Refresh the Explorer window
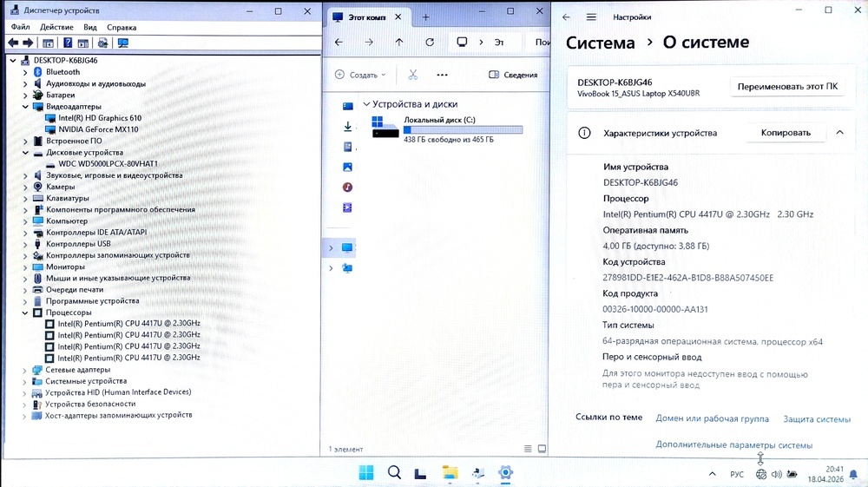Image resolution: width=868 pixels, height=487 pixels. click(430, 42)
